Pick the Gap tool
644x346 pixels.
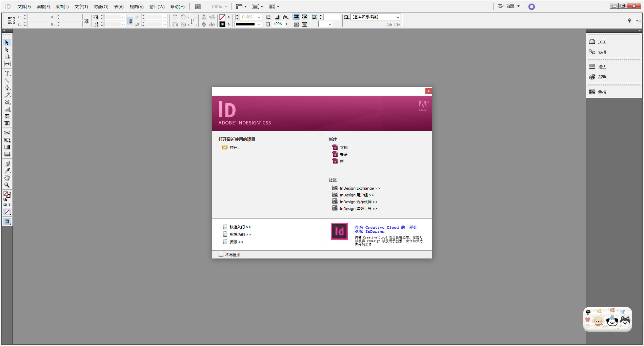[x=7, y=64]
